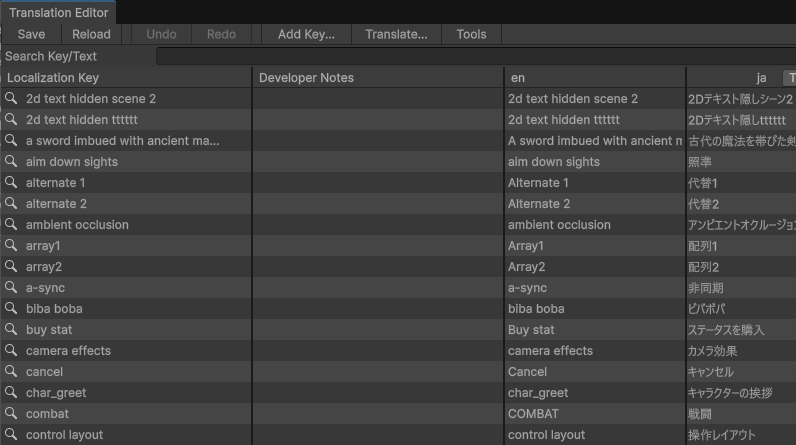Select the English cell reading 'COMBAT'
Viewport: 796px width, 445px height.
click(x=533, y=414)
